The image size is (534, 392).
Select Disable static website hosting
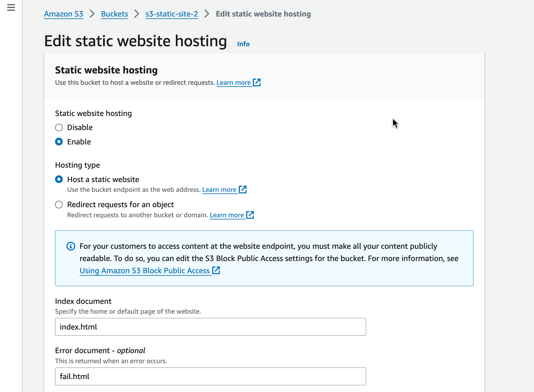pyautogui.click(x=59, y=128)
